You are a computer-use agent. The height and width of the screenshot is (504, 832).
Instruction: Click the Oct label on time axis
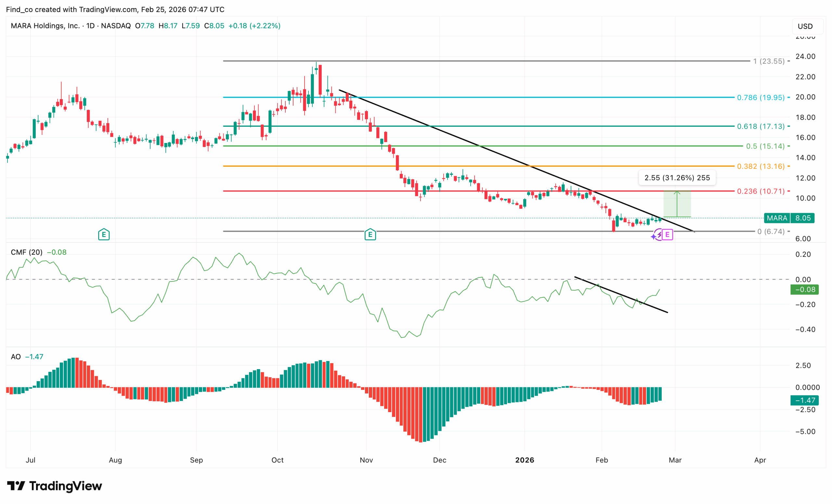(x=278, y=460)
